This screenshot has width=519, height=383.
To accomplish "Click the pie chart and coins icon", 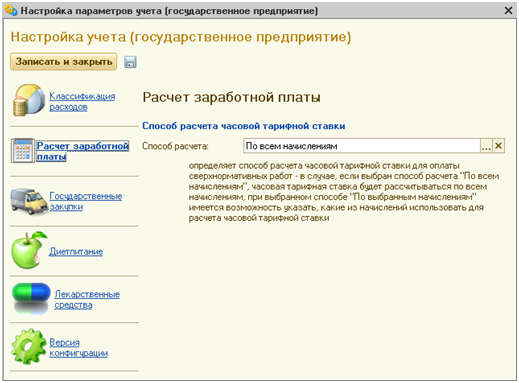I will click(29, 100).
